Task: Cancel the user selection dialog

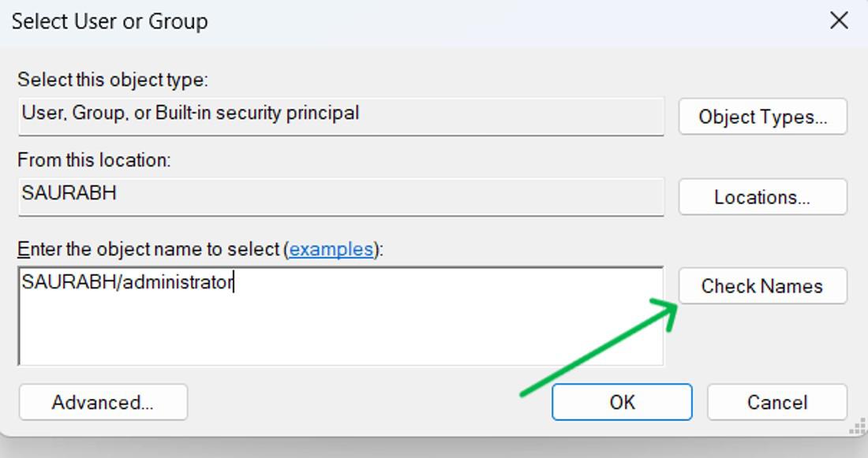Action: (777, 402)
